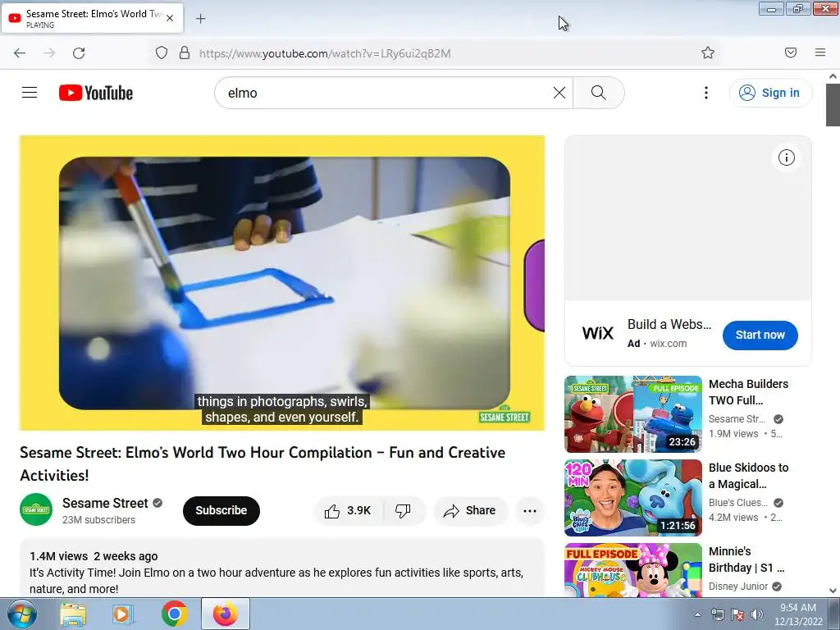Viewport: 840px width, 630px height.
Task: Open the YouTube guide hamburger menu
Action: tap(30, 93)
